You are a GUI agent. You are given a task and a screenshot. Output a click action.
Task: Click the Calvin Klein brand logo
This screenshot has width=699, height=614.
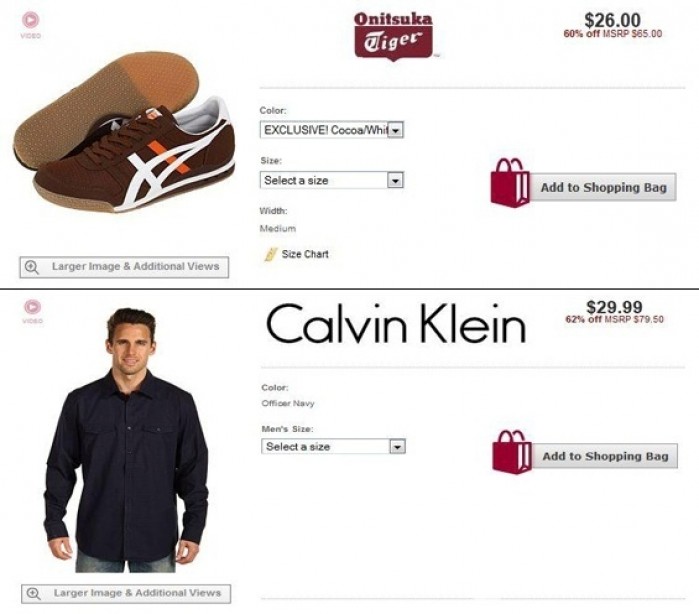coord(396,325)
